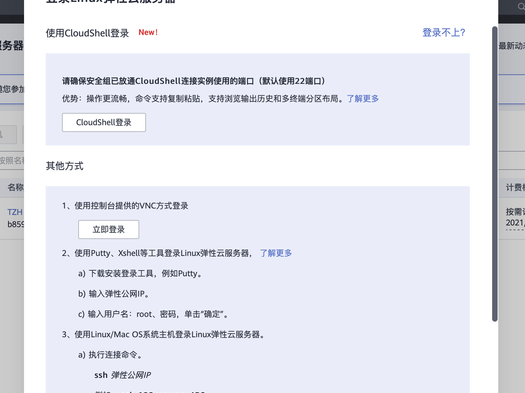
Task: Open the TZH server link in the background list
Action: (15, 212)
